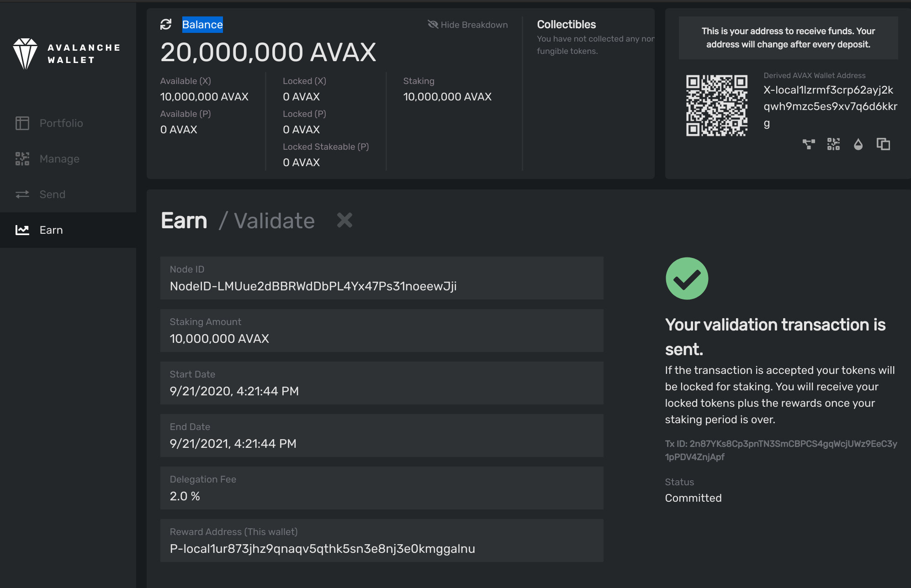Close the Validate view with X
Screen dimensions: 911x588
tap(344, 220)
